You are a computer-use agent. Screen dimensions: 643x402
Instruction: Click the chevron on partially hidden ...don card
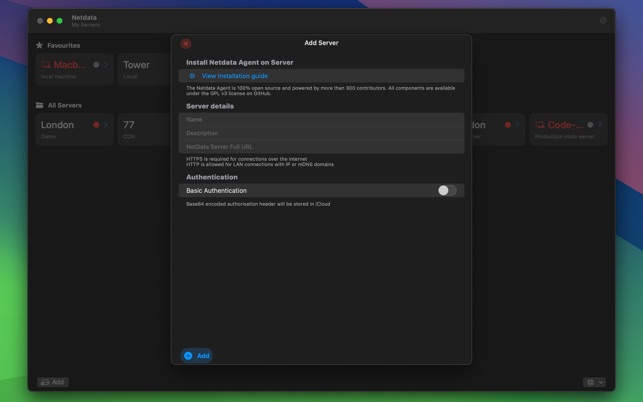pos(517,125)
